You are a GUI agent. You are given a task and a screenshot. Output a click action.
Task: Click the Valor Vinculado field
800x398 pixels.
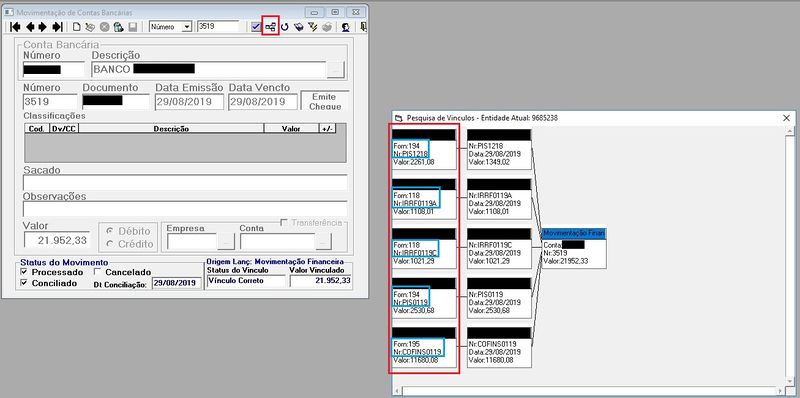pyautogui.click(x=320, y=281)
